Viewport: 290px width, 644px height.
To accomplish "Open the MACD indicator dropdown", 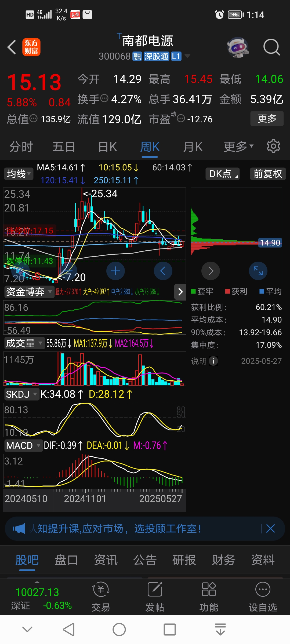I will pyautogui.click(x=23, y=446).
